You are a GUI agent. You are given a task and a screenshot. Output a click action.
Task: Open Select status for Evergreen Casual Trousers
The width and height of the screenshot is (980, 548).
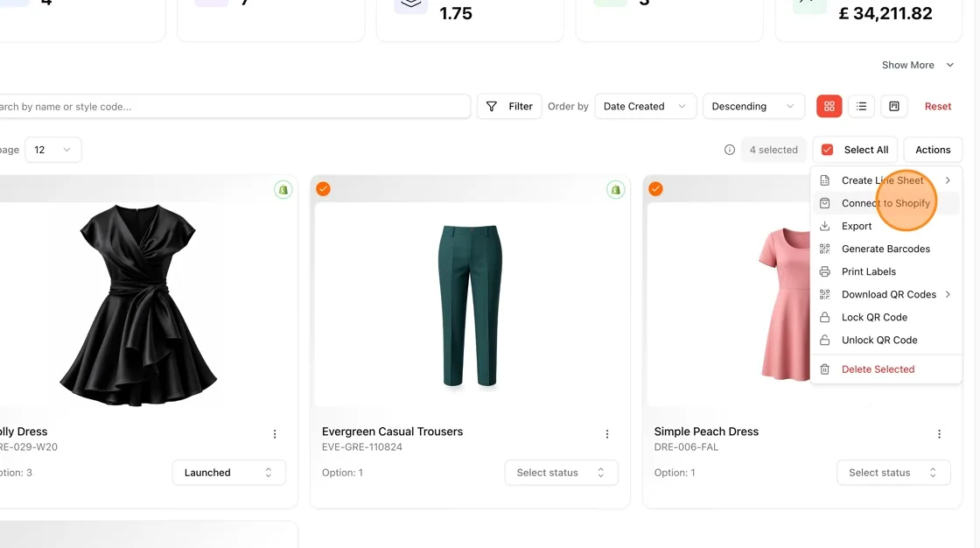pyautogui.click(x=561, y=473)
